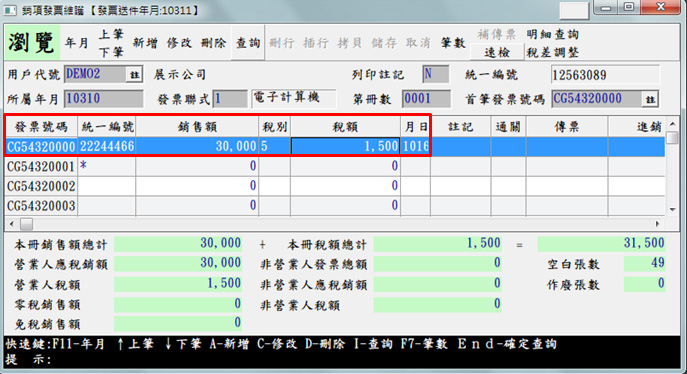Close the 銷項發票維護 window
The width and height of the screenshot is (687, 374).
click(x=660, y=7)
